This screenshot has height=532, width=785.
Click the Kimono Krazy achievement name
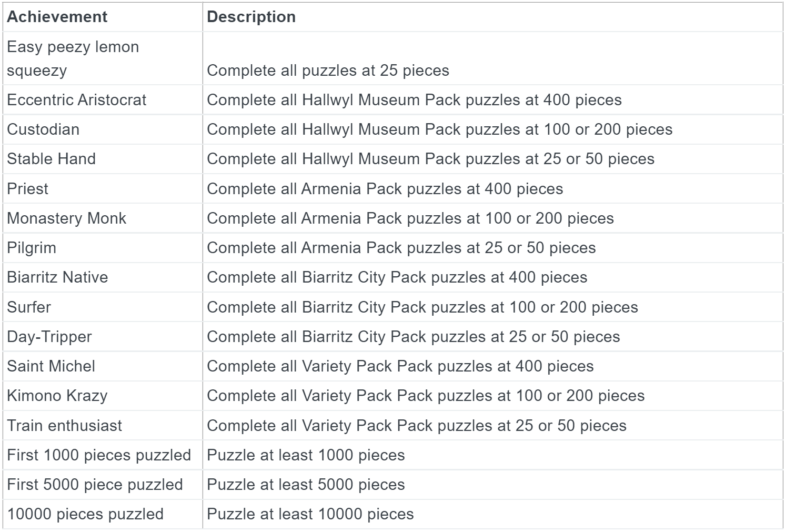57,396
